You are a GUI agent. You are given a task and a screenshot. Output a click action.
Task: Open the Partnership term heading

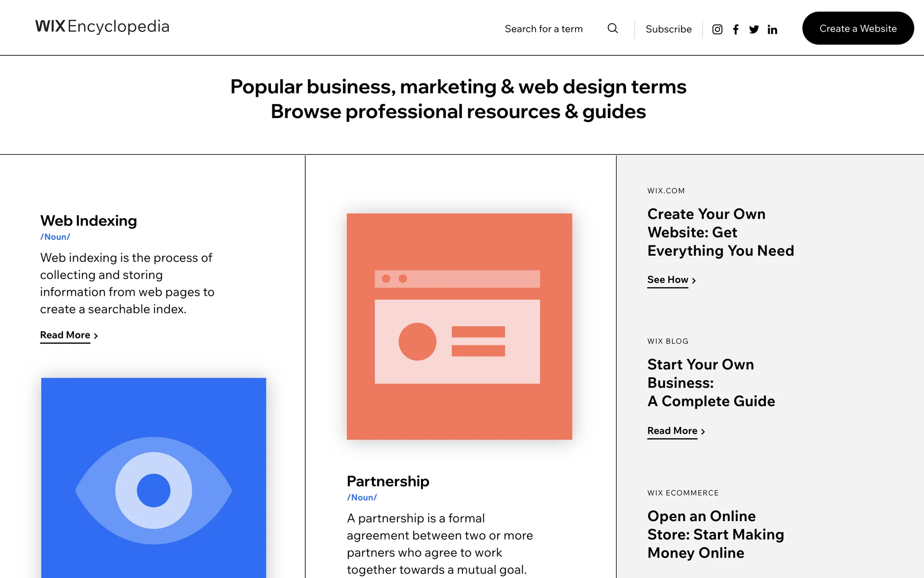(x=388, y=481)
